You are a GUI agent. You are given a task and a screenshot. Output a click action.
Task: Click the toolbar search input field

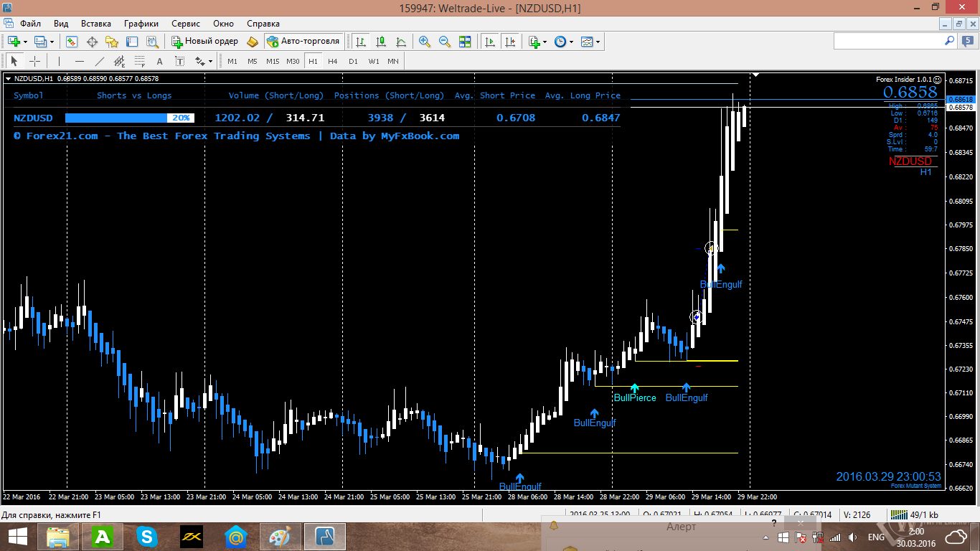887,42
